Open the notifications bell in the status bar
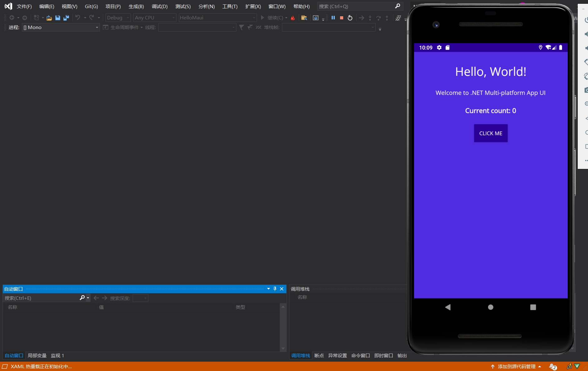588x371 pixels. 553,366
